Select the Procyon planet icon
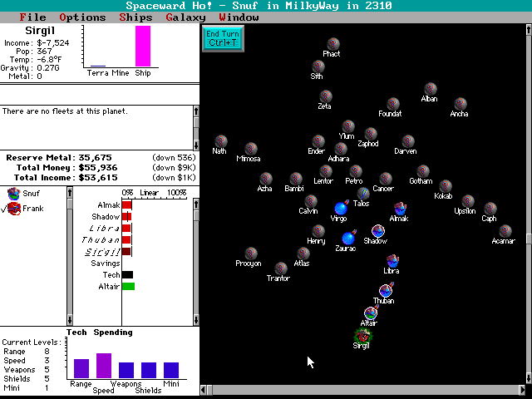The image size is (532, 399). (251, 253)
